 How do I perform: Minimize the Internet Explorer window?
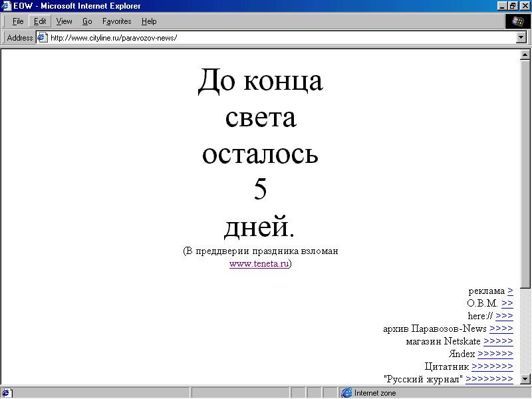click(503, 6)
